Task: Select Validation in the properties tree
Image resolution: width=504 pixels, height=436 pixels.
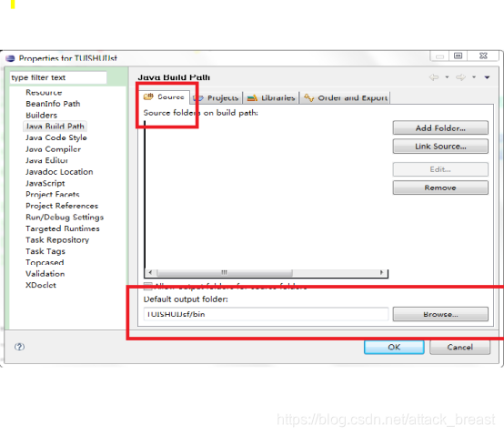Action: pos(45,274)
